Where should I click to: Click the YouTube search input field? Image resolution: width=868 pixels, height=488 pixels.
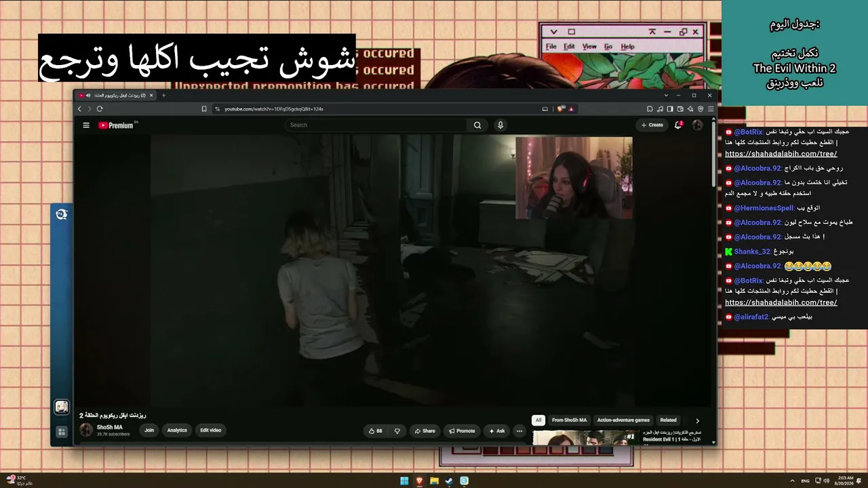376,125
